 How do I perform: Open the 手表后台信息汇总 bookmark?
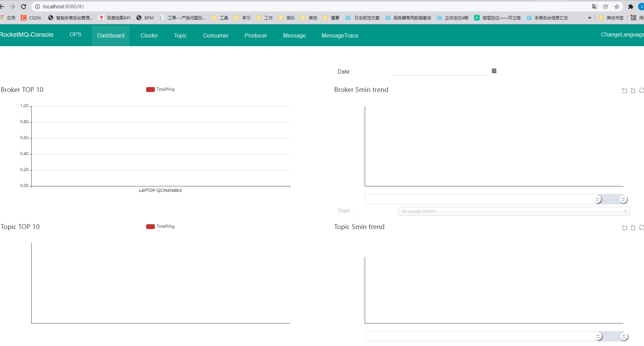tap(547, 18)
